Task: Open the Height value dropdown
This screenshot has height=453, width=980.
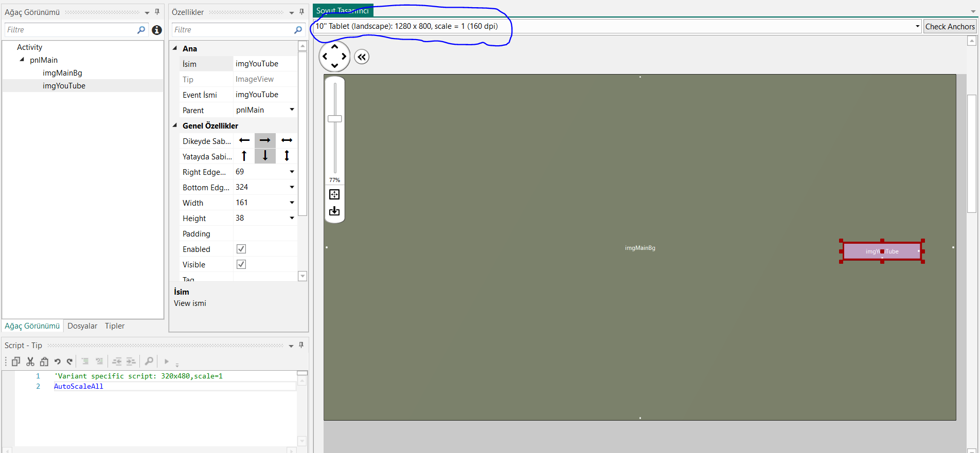Action: pos(292,218)
